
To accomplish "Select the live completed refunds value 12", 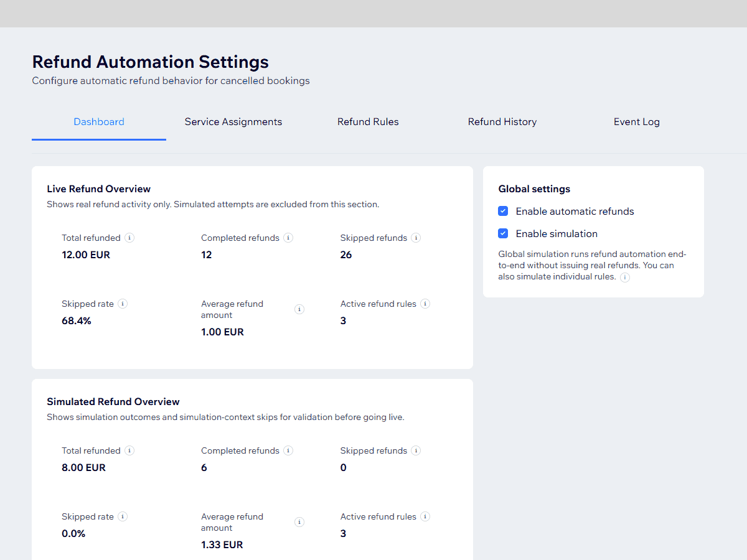I will pos(207,255).
